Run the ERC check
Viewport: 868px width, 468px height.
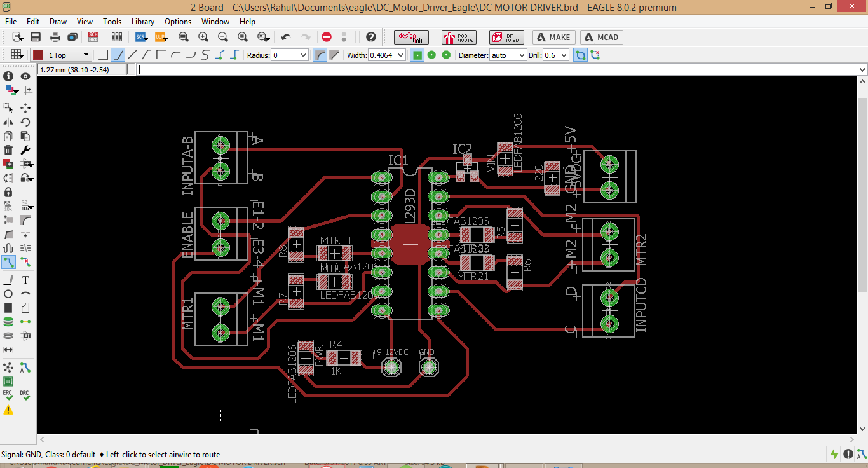click(x=8, y=396)
